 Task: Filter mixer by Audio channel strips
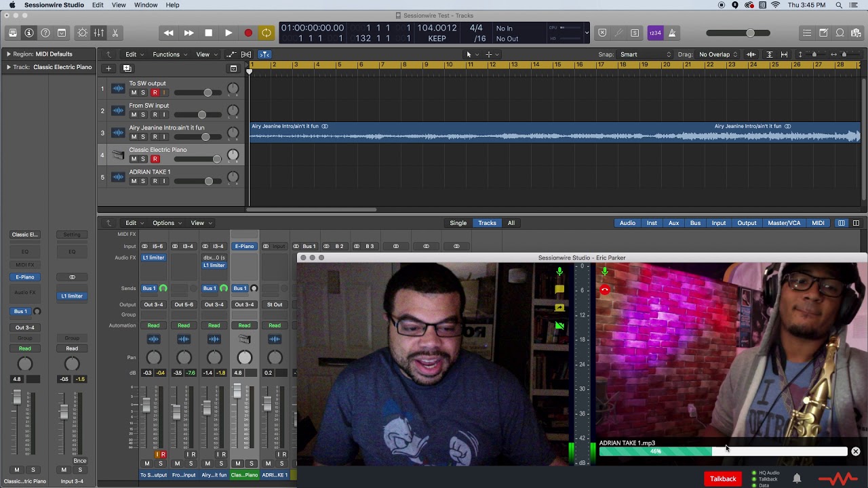[x=627, y=223]
